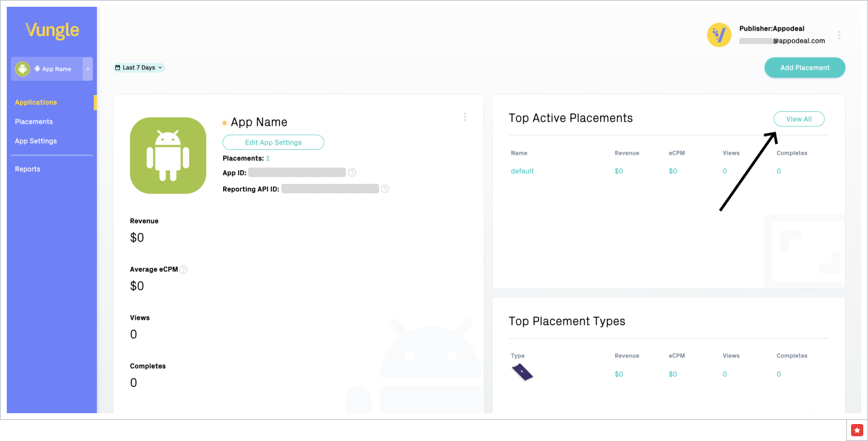The height and width of the screenshot is (441, 868).
Task: Click the large green Android app icon
Action: [168, 155]
